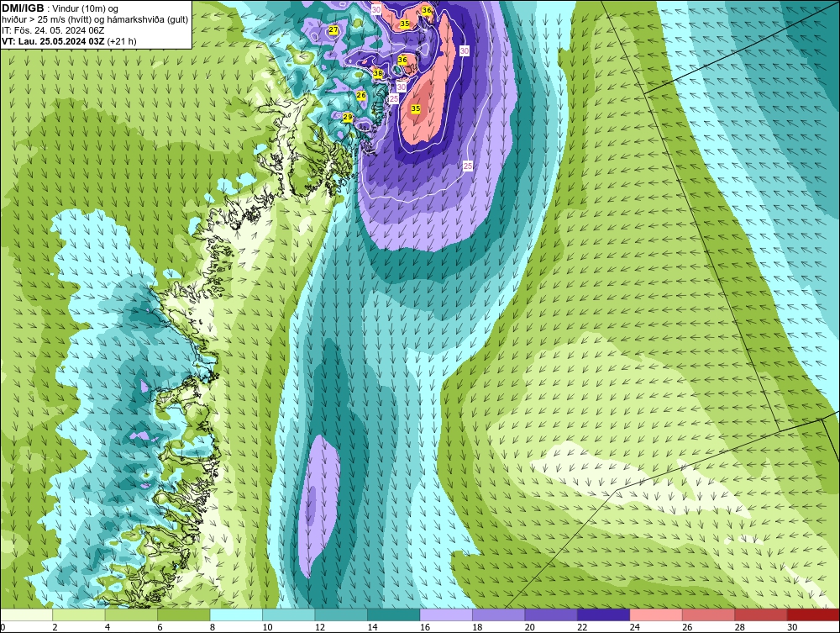The width and height of the screenshot is (840, 633).
Task: Pick the dark red legend swatch above 30
Action: [814, 615]
